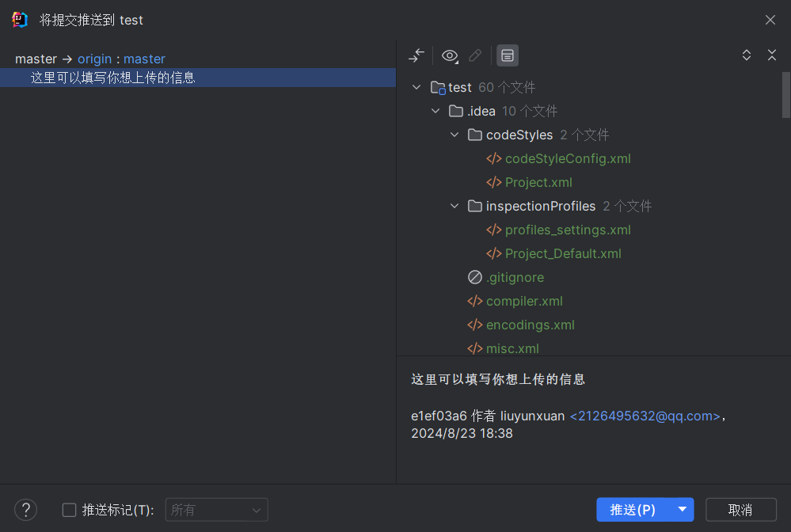Select the Project_Default.xml file

point(563,253)
